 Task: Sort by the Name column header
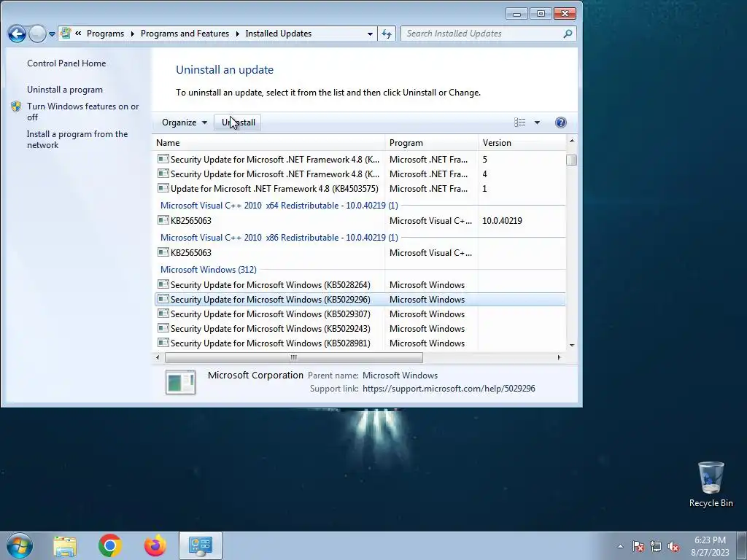269,143
